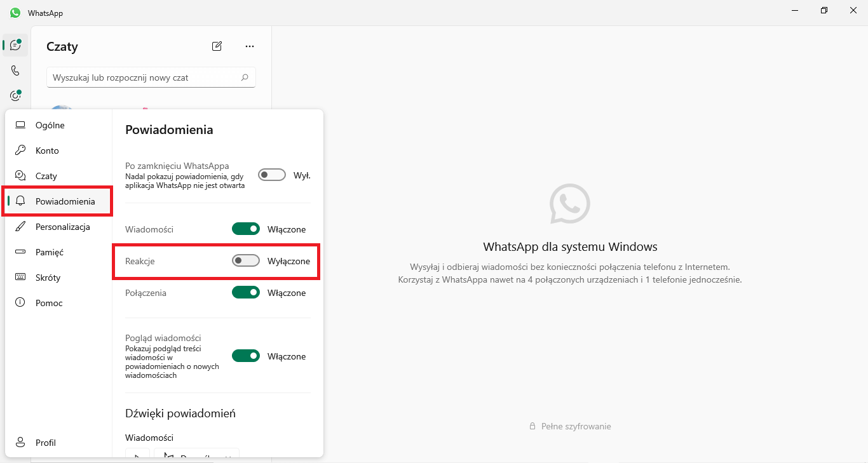Show the Skróty keyboard shortcuts section

[x=58, y=278]
